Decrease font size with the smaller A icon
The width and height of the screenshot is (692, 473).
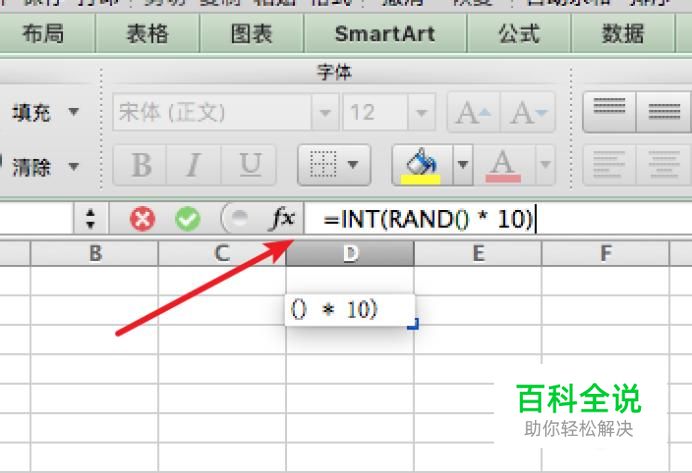click(x=528, y=112)
